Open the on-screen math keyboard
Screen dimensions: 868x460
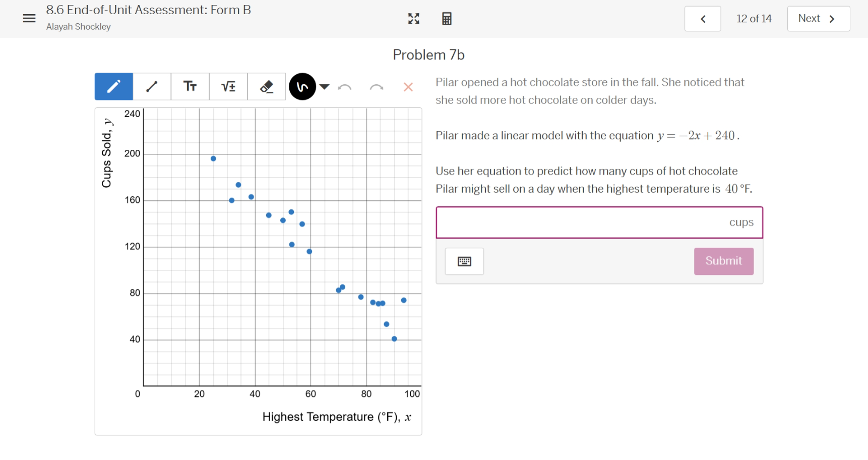click(x=464, y=261)
